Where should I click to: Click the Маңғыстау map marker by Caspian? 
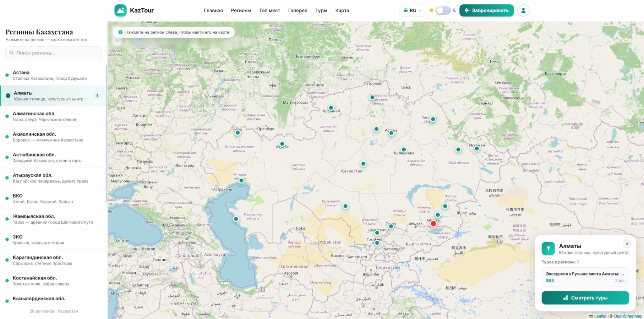point(236,219)
